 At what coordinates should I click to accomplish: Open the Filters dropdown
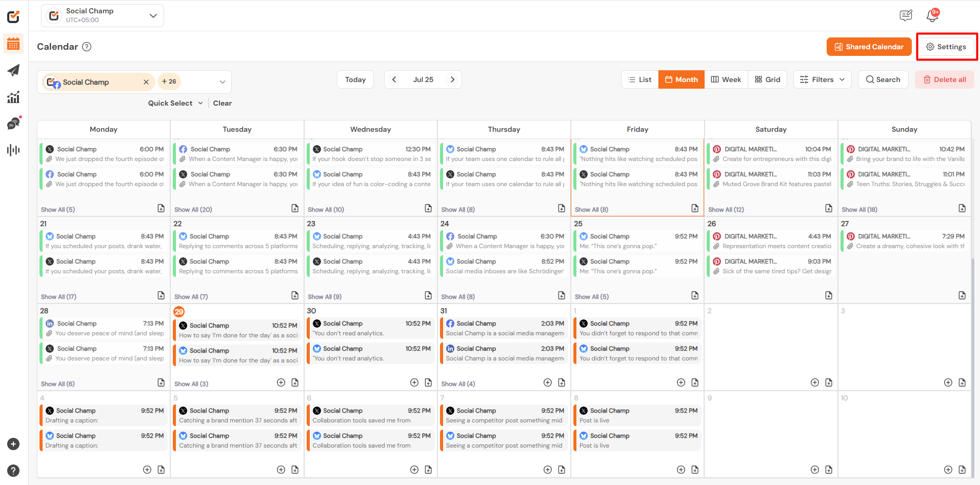pyautogui.click(x=822, y=79)
